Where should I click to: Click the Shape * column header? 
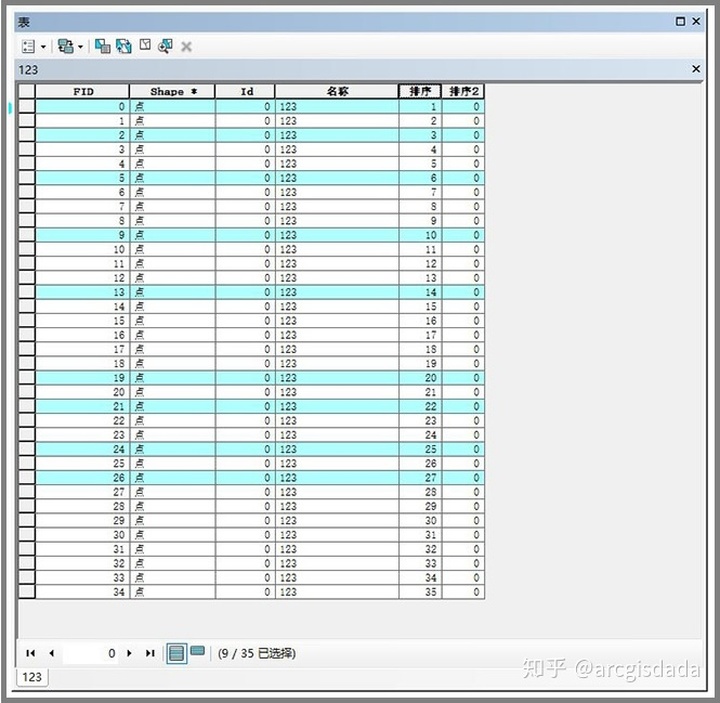pos(172,91)
